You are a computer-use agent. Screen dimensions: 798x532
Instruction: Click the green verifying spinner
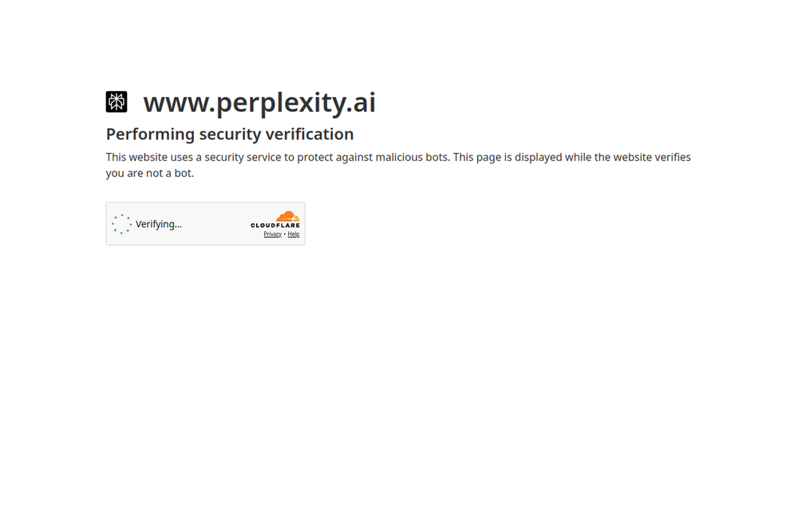point(121,224)
